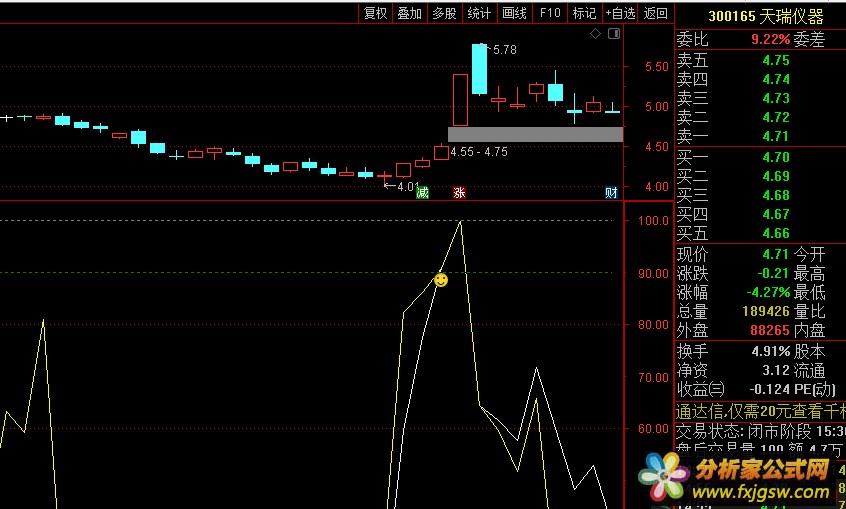Click the 总量 value 189426
The image size is (846, 509).
(766, 311)
